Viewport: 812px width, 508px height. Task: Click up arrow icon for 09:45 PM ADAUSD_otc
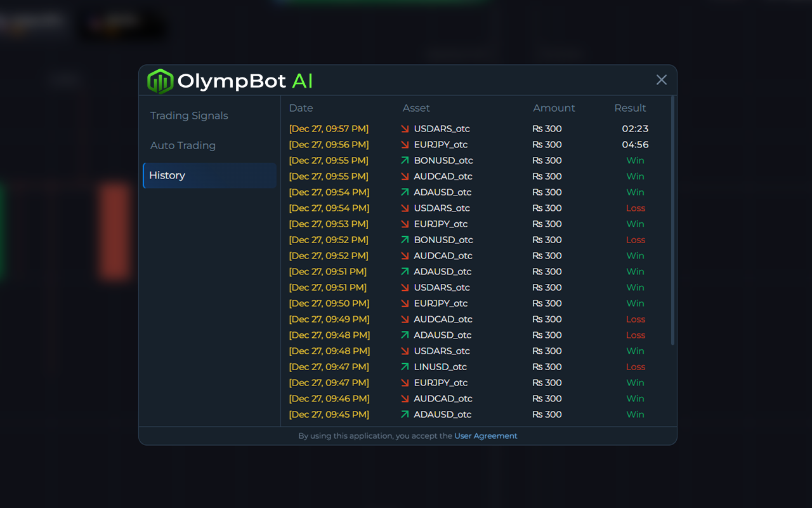pyautogui.click(x=405, y=415)
